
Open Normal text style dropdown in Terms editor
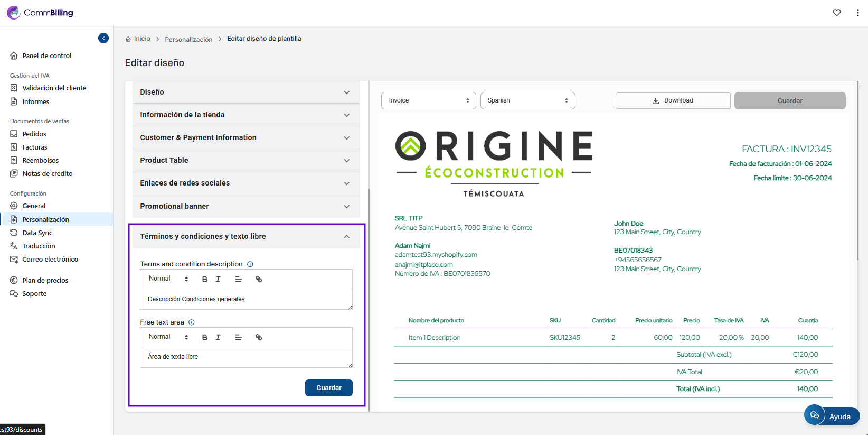click(x=168, y=279)
